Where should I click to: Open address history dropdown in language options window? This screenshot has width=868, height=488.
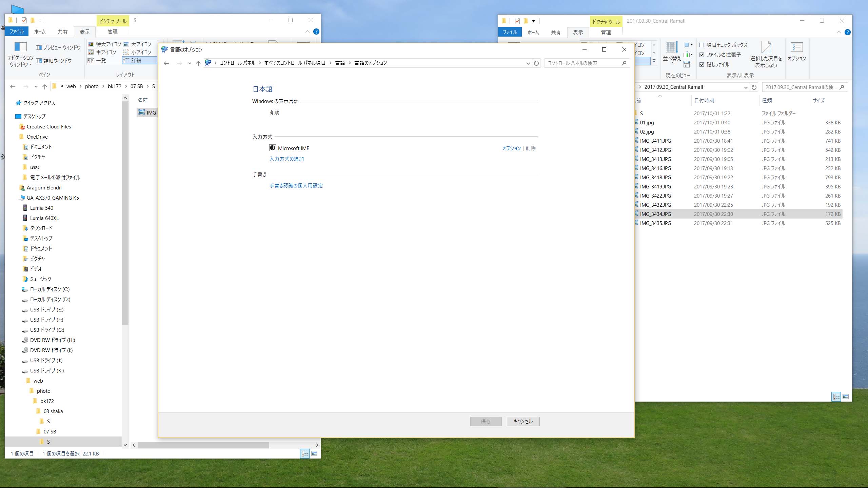pos(528,63)
